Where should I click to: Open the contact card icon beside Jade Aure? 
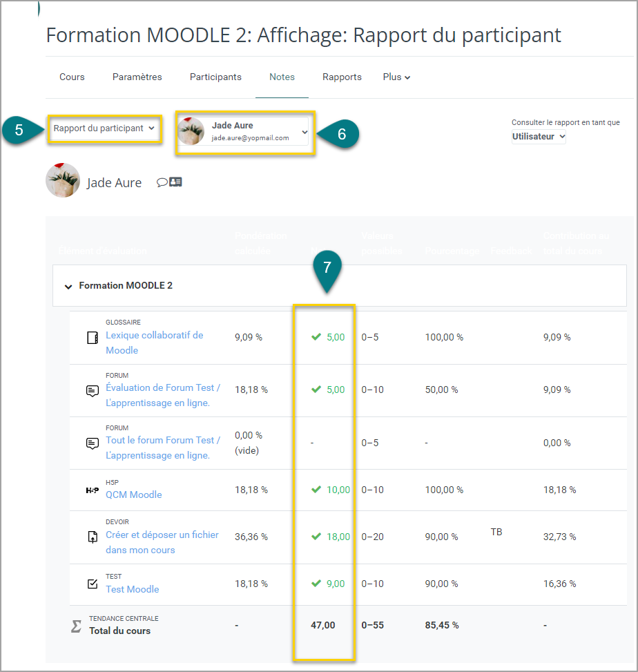click(175, 182)
